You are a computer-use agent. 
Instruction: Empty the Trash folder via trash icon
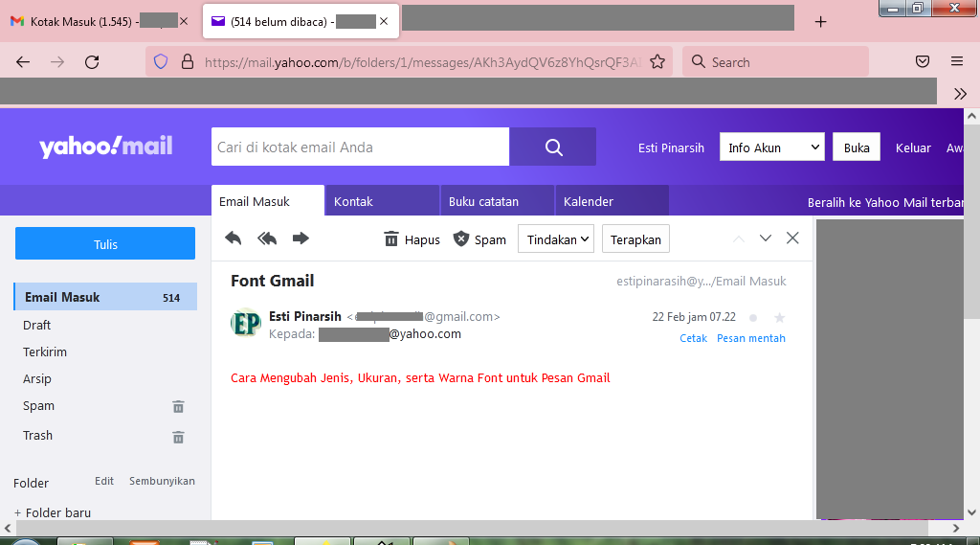(178, 437)
